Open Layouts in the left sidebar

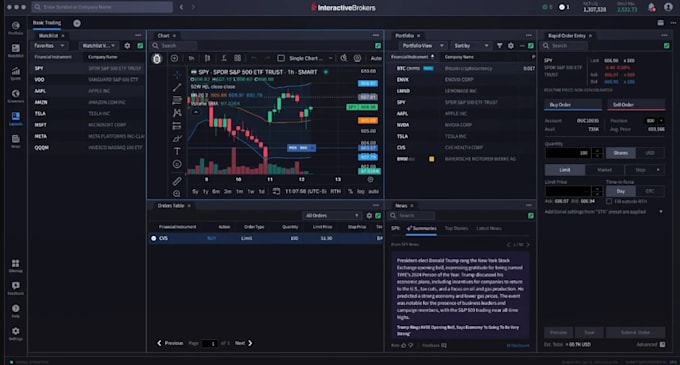click(16, 119)
